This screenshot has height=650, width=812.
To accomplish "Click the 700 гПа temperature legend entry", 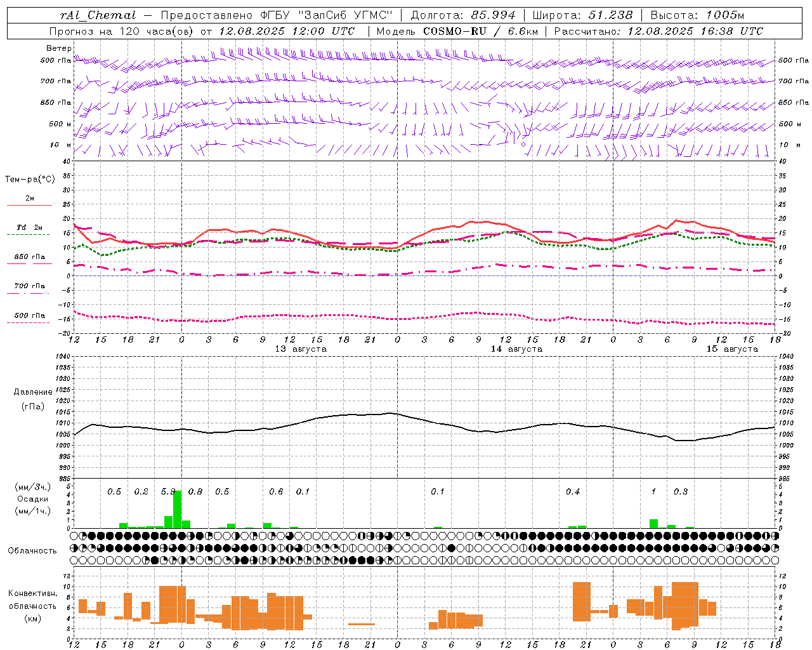I will (29, 286).
